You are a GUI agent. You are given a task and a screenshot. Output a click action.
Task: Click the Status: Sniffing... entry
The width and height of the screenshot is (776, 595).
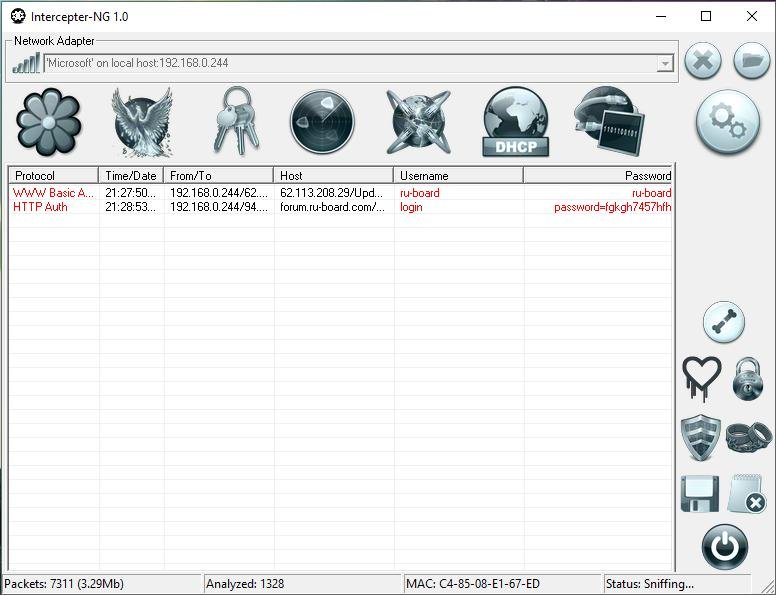[677, 584]
